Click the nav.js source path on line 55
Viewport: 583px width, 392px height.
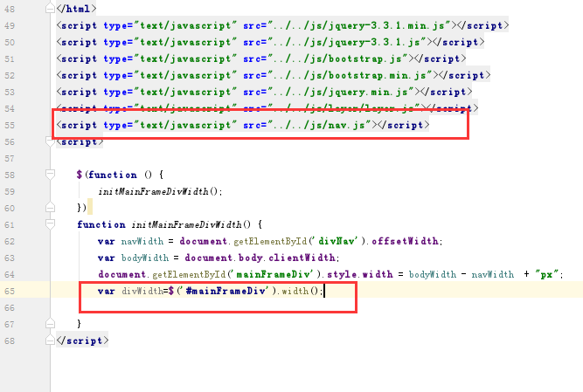(319, 125)
